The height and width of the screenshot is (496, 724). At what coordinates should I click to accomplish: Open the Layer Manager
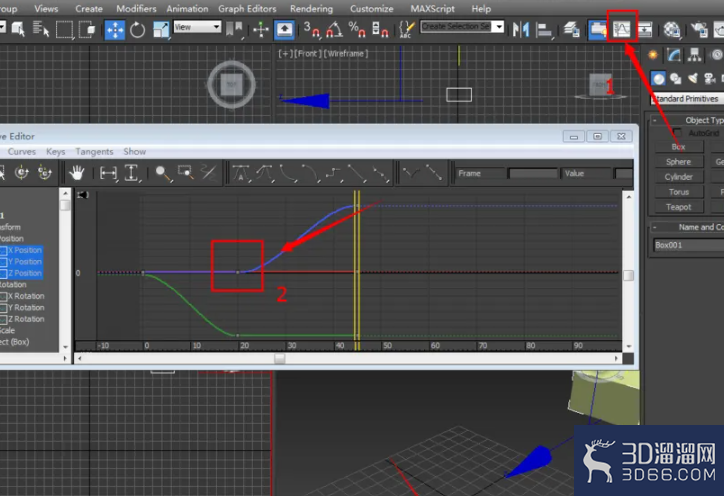pyautogui.click(x=572, y=30)
